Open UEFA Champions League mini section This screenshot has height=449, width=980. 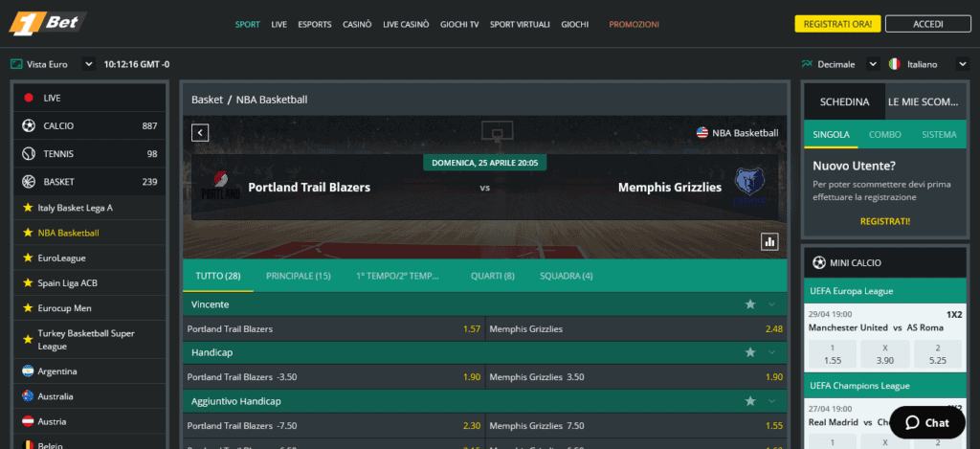tap(885, 386)
